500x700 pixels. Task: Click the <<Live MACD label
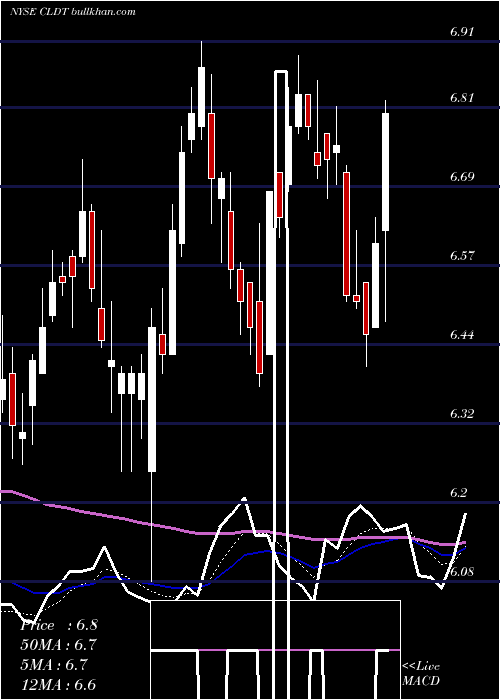click(x=421, y=674)
